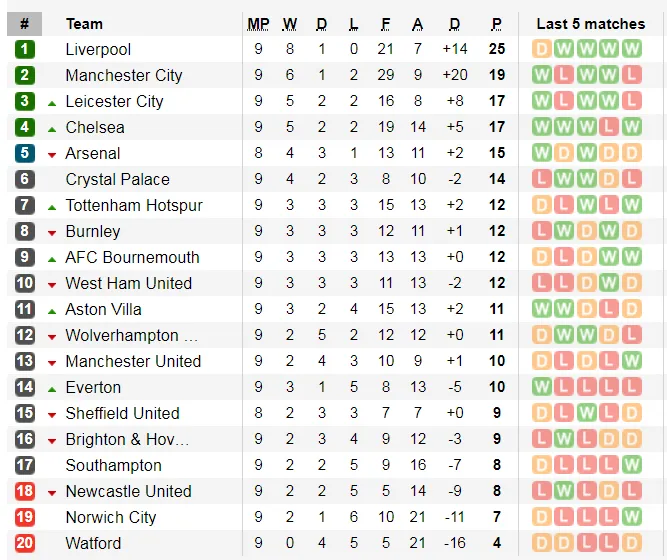Click the win badge in Norwich City's row
This screenshot has width=667, height=560.
(x=631, y=517)
